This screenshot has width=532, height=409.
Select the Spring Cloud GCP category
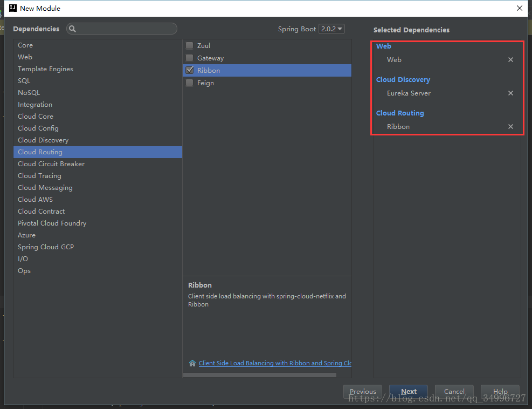(98, 247)
